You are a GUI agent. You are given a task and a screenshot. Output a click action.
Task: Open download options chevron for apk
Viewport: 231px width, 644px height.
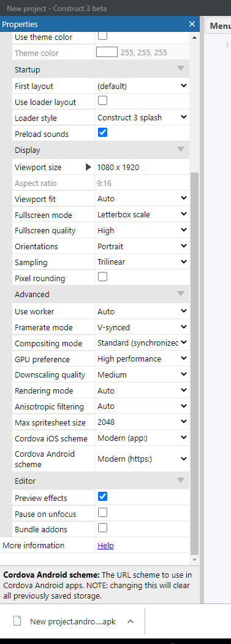tap(131, 621)
